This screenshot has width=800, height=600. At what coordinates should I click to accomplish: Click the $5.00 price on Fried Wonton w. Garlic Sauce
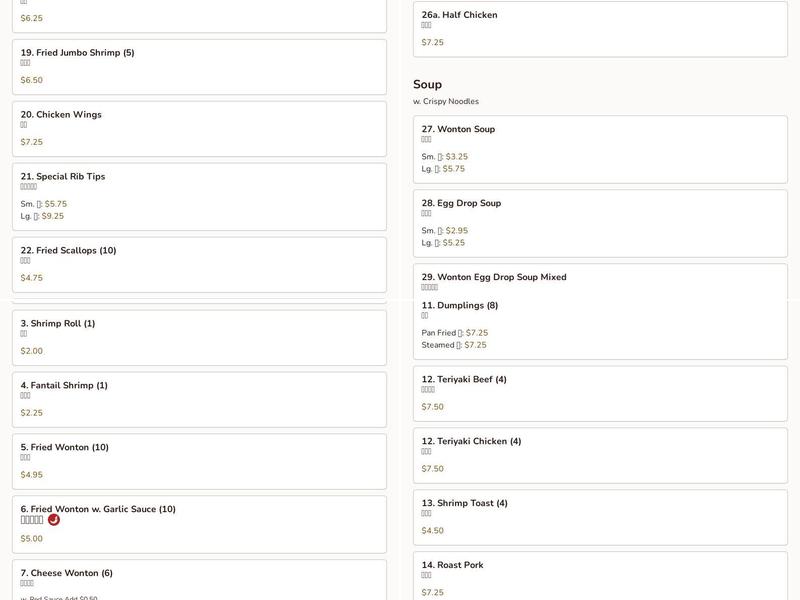[32, 539]
